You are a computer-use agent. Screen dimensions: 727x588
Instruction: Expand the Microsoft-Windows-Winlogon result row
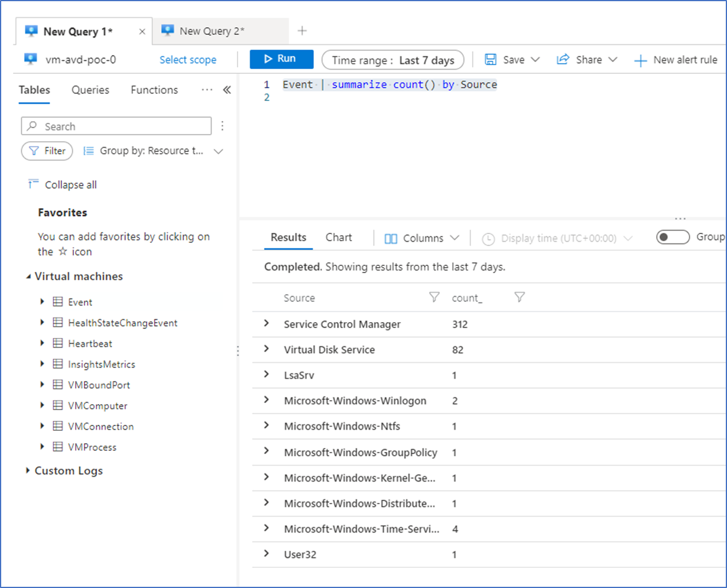pyautogui.click(x=267, y=400)
